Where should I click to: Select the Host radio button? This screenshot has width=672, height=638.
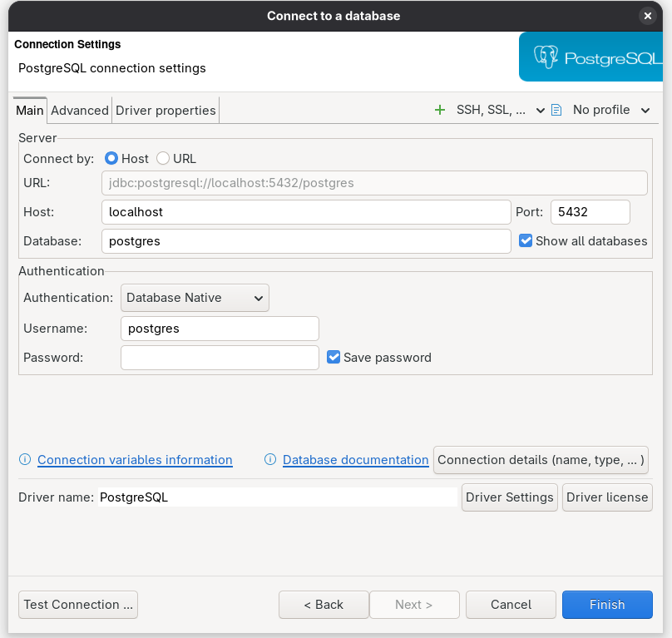pos(111,159)
